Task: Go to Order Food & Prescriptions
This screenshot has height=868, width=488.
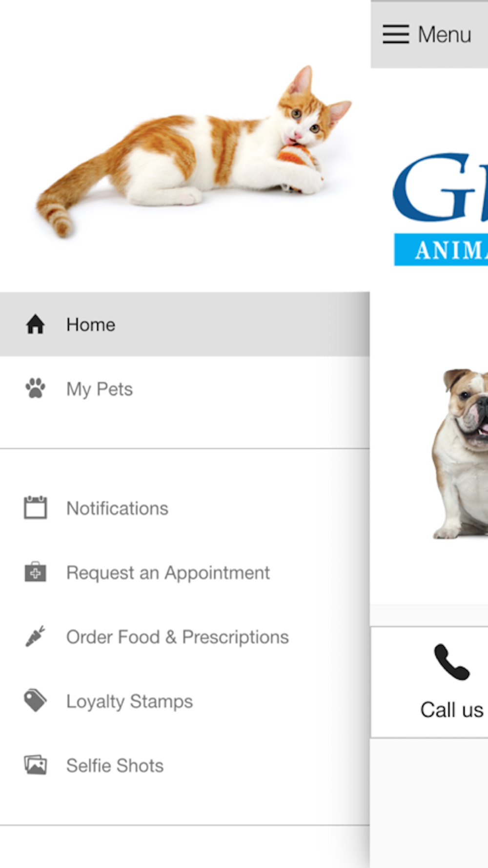Action: [184, 637]
